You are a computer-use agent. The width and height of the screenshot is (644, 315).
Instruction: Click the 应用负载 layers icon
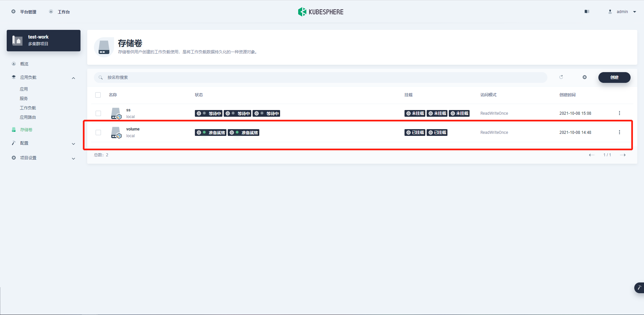tap(14, 77)
